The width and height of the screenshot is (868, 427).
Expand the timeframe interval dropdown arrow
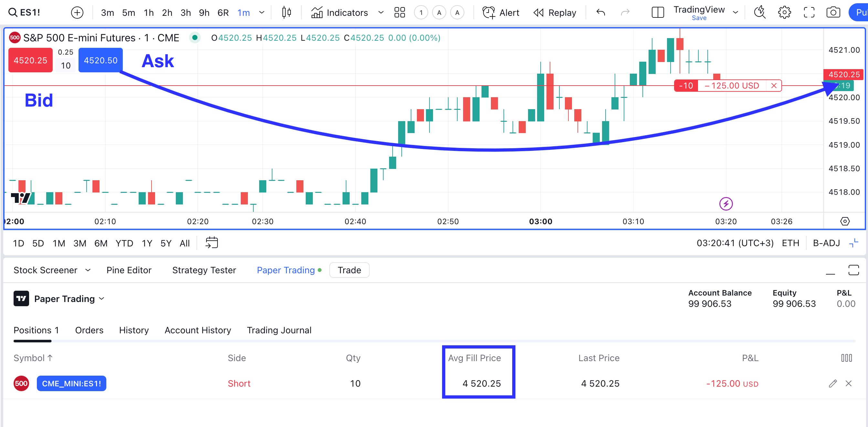tap(262, 13)
